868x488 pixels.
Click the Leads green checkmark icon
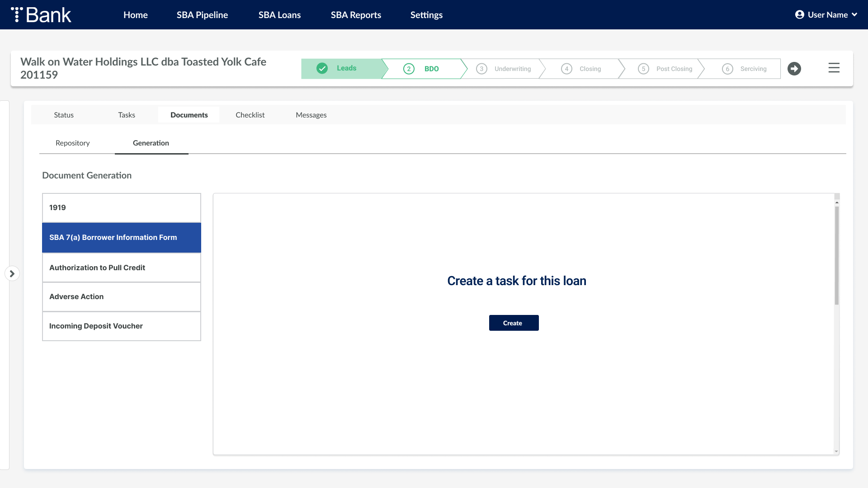[322, 68]
